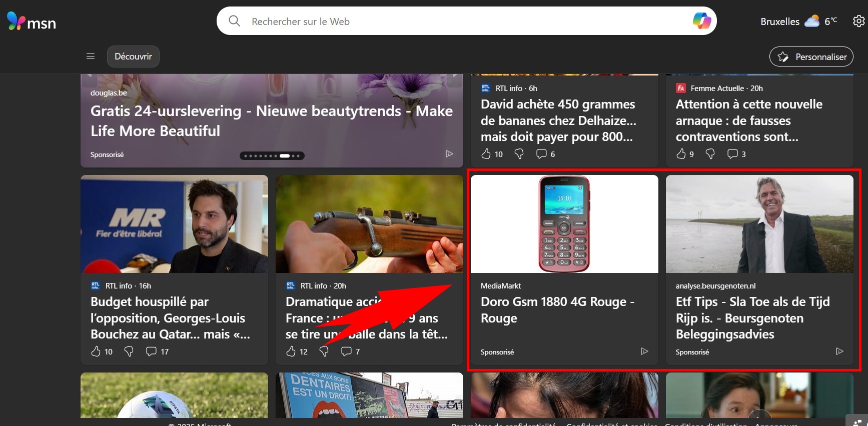The height and width of the screenshot is (426, 868).
Task: Dislike the Femme Actuelle arnaque article
Action: 710,154
